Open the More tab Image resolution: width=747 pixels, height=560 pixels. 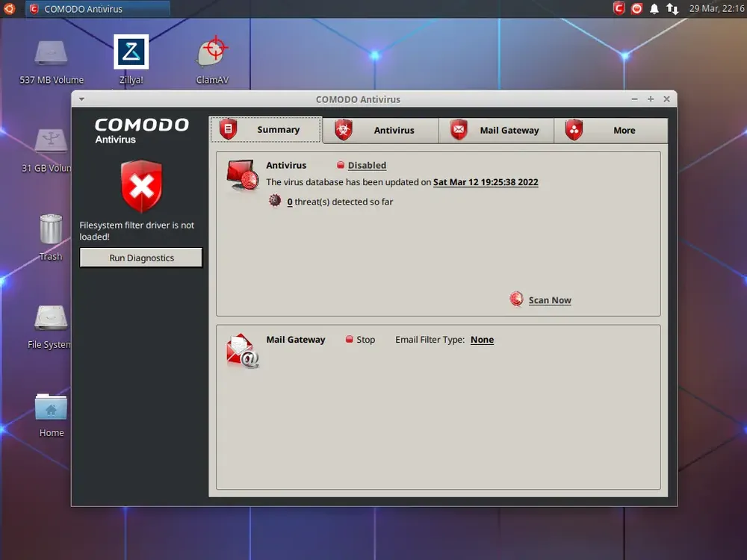tap(611, 130)
